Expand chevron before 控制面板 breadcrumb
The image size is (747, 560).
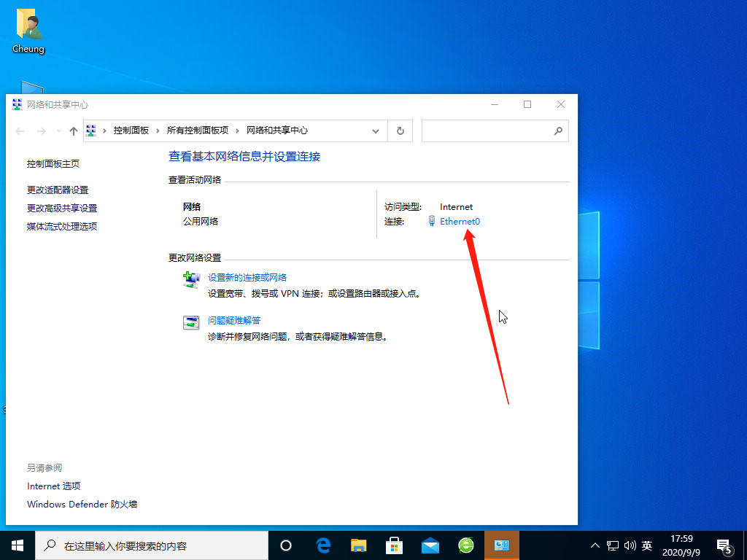104,131
